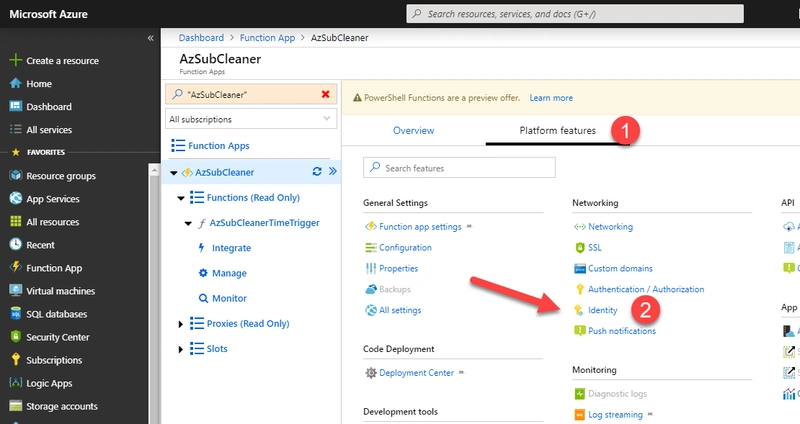Open Identity under Networking
Image resolution: width=800 pixels, height=424 pixels.
602,310
